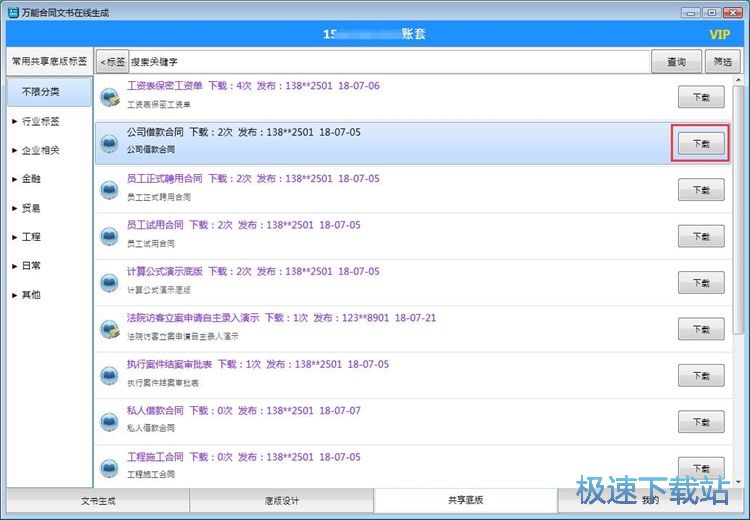Screen dimensions: 750x520
Task: Download the 员工试用合同 template
Action: (x=701, y=236)
